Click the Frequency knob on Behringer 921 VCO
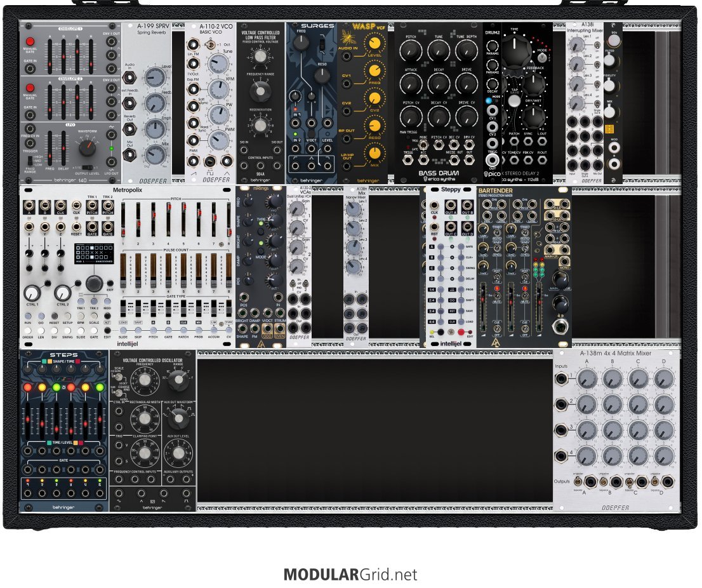The width and height of the screenshot is (702, 588). coord(144,380)
